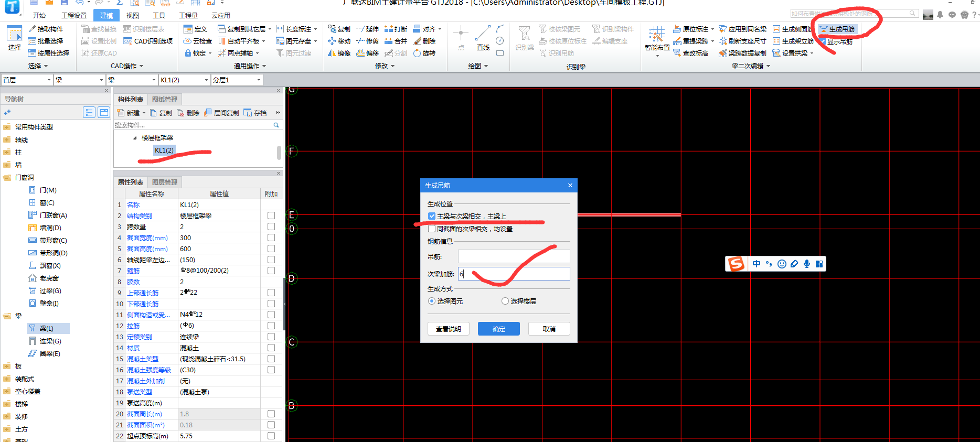Open the 云应用 ribbon tab
Image resolution: width=980 pixels, height=442 pixels.
pos(221,15)
